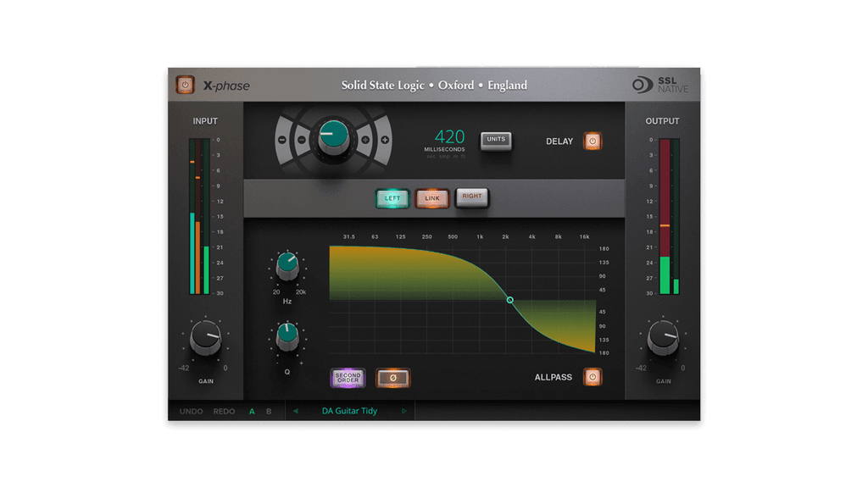Viewport: 868px width, 488px height.
Task: Click the plugin bypass power icon beside X-phase
Action: (185, 85)
